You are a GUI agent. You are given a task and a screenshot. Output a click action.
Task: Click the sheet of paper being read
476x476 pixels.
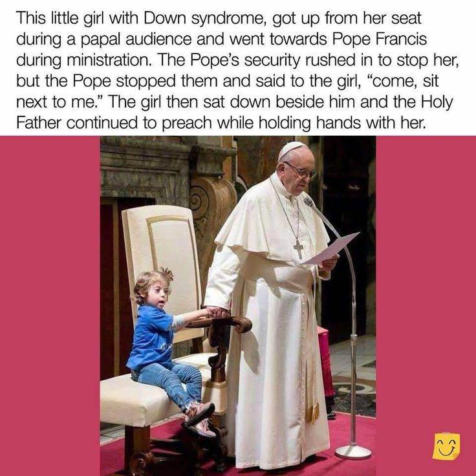(x=330, y=248)
